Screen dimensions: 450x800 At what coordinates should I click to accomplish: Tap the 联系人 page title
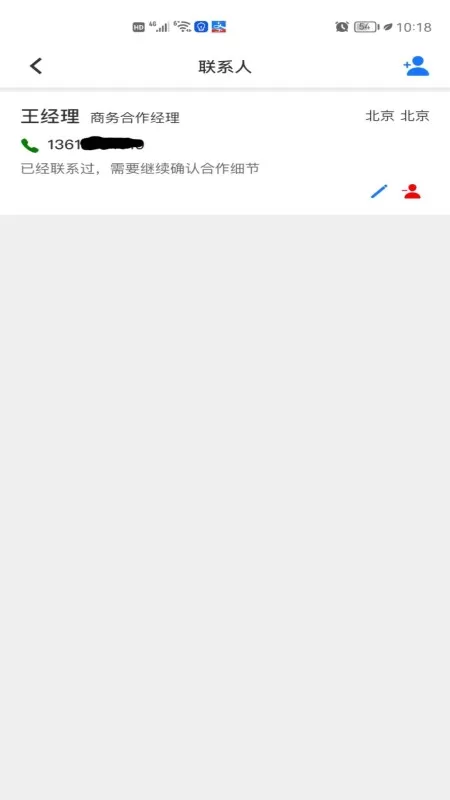(x=225, y=67)
